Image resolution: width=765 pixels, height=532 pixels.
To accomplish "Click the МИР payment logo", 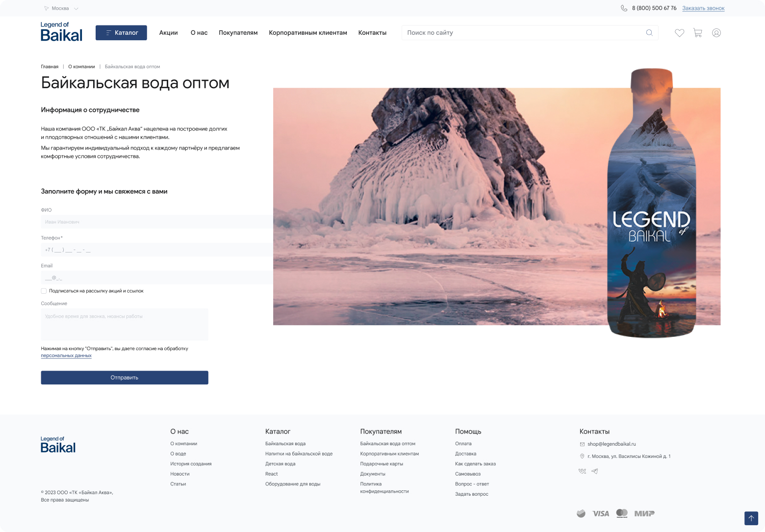I will (644, 513).
